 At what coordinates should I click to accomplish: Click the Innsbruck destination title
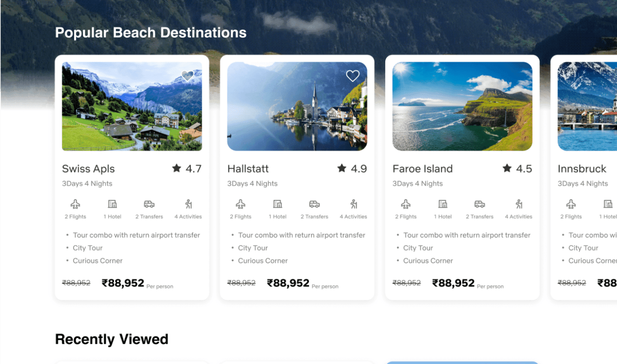pos(582,169)
